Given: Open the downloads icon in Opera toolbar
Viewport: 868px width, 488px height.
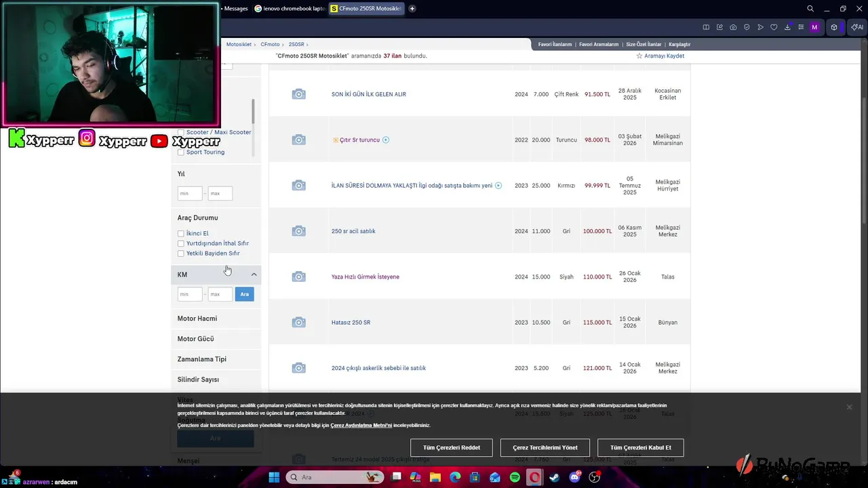Looking at the screenshot, I should point(787,27).
